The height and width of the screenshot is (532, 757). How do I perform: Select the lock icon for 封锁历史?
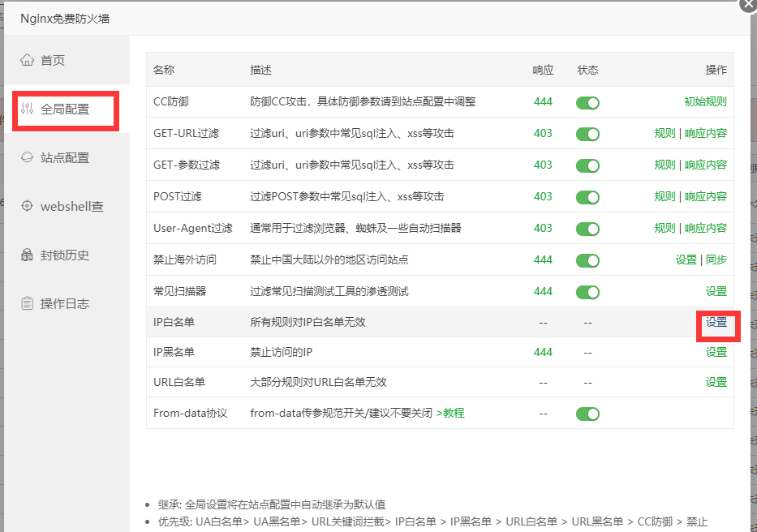coord(28,255)
